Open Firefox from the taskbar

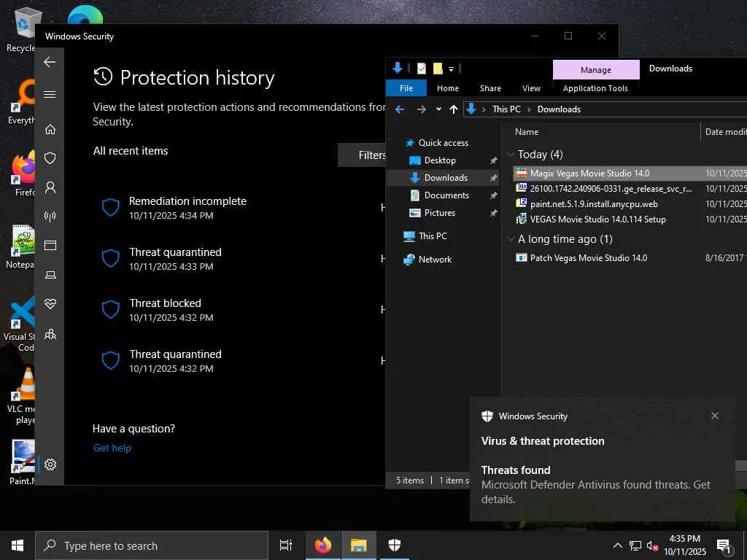[323, 545]
